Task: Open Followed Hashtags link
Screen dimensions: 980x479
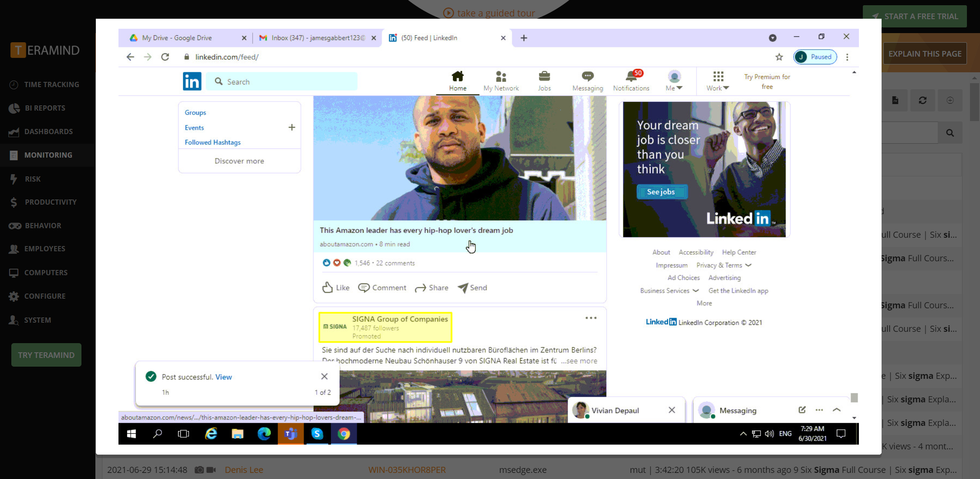Action: tap(213, 142)
